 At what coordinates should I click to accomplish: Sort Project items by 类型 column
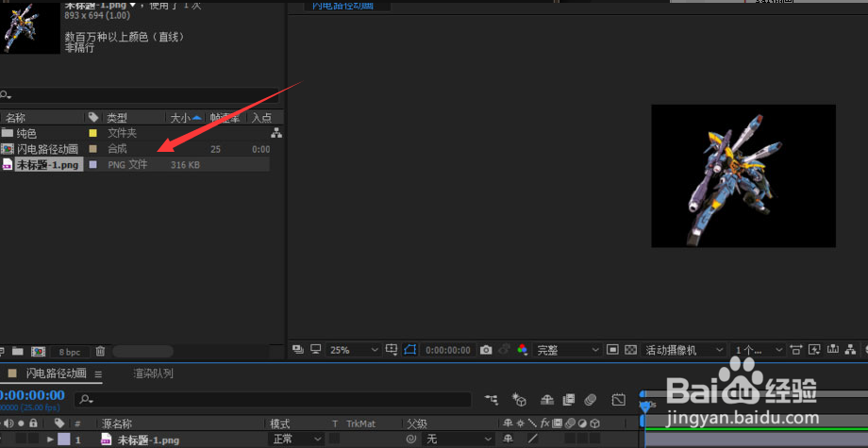point(117,118)
